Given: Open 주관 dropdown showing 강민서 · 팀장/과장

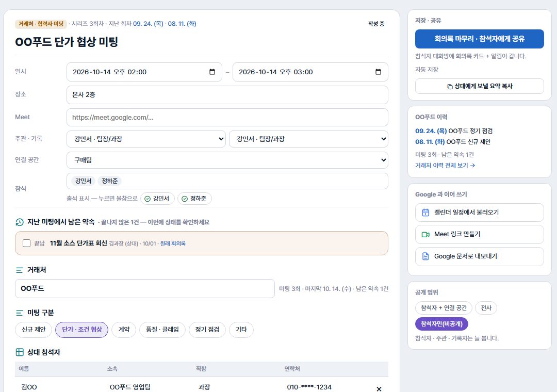Looking at the screenshot, I should [146, 139].
